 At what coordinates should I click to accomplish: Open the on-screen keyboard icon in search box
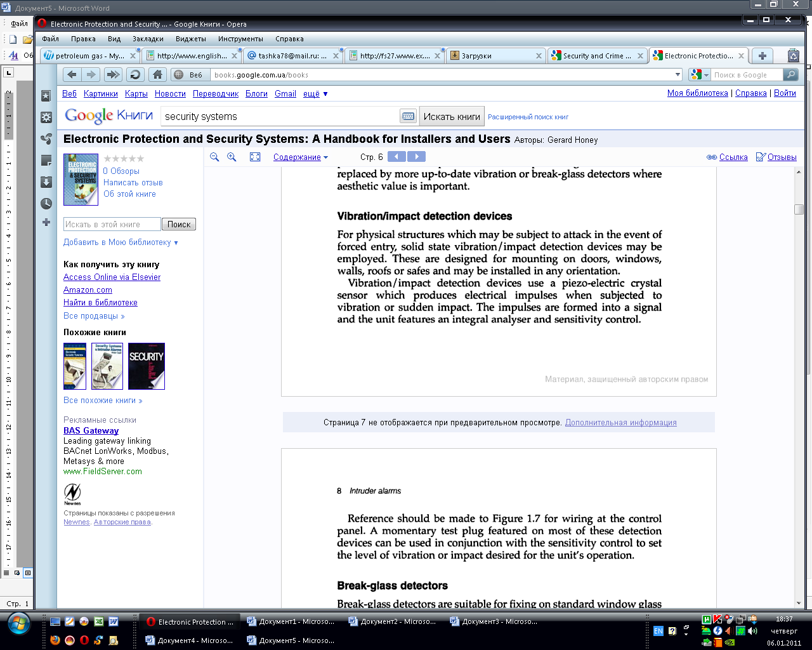pyautogui.click(x=409, y=116)
